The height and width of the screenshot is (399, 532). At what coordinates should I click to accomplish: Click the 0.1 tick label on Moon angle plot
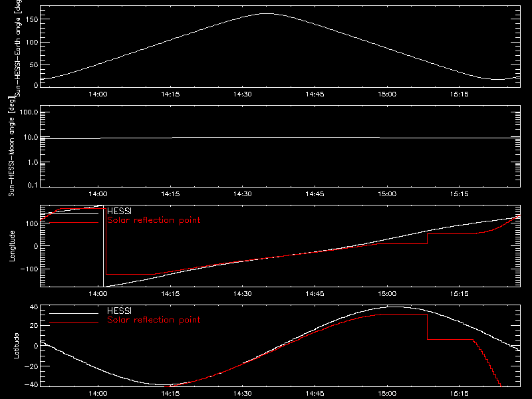coord(33,186)
